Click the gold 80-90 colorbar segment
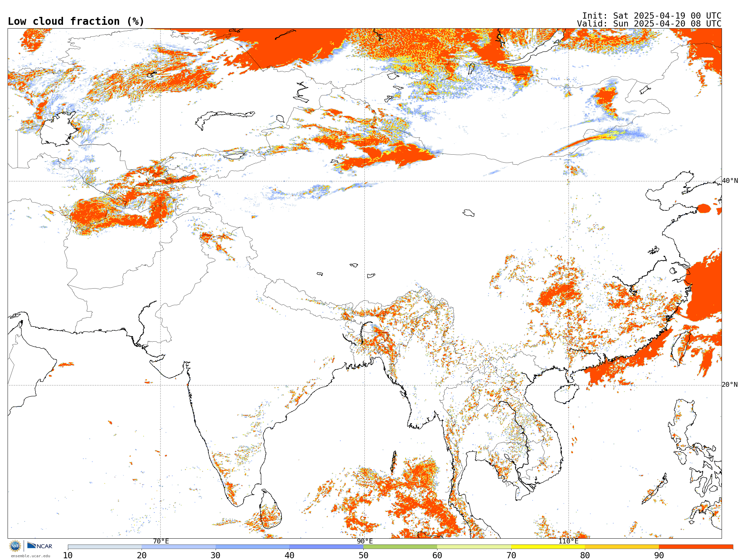This screenshot has width=744, height=560. 622,547
